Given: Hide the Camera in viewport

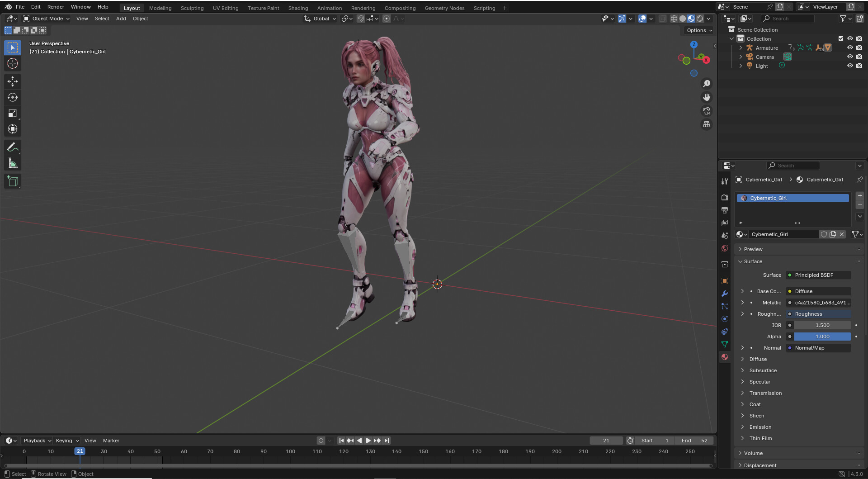Looking at the screenshot, I should pyautogui.click(x=850, y=57).
